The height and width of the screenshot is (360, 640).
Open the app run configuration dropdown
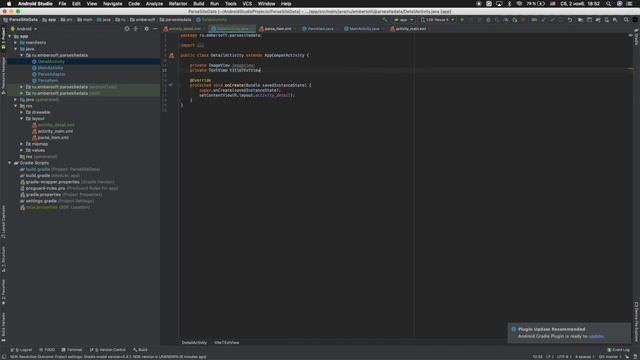pos(403,20)
